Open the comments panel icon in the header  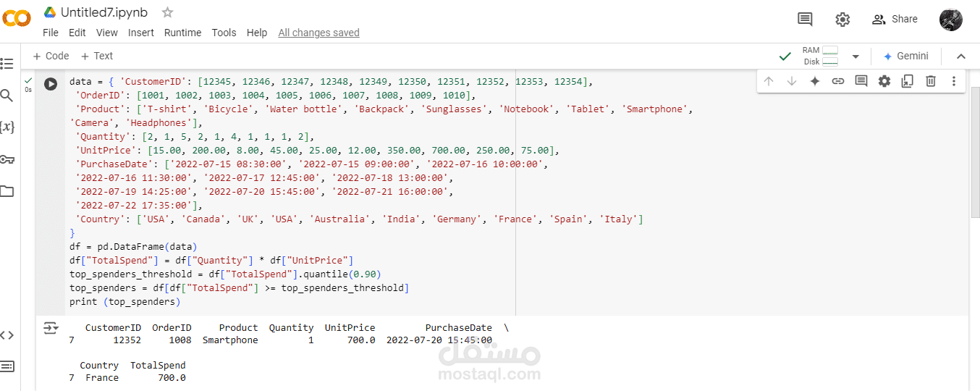coord(805,20)
